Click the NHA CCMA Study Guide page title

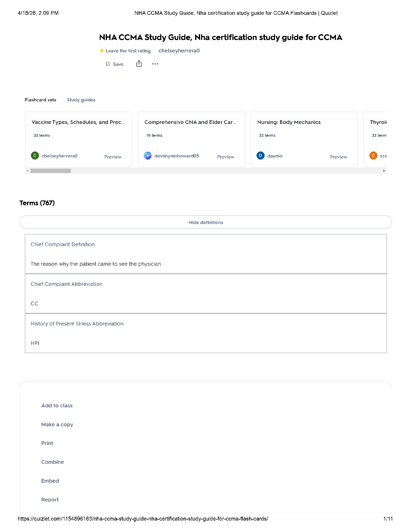point(221,37)
